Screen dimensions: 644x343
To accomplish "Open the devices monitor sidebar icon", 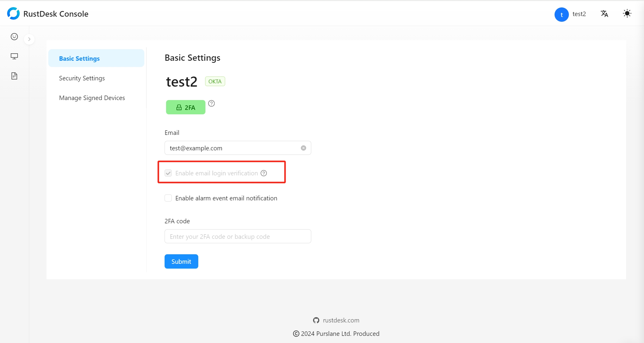I will (x=14, y=56).
